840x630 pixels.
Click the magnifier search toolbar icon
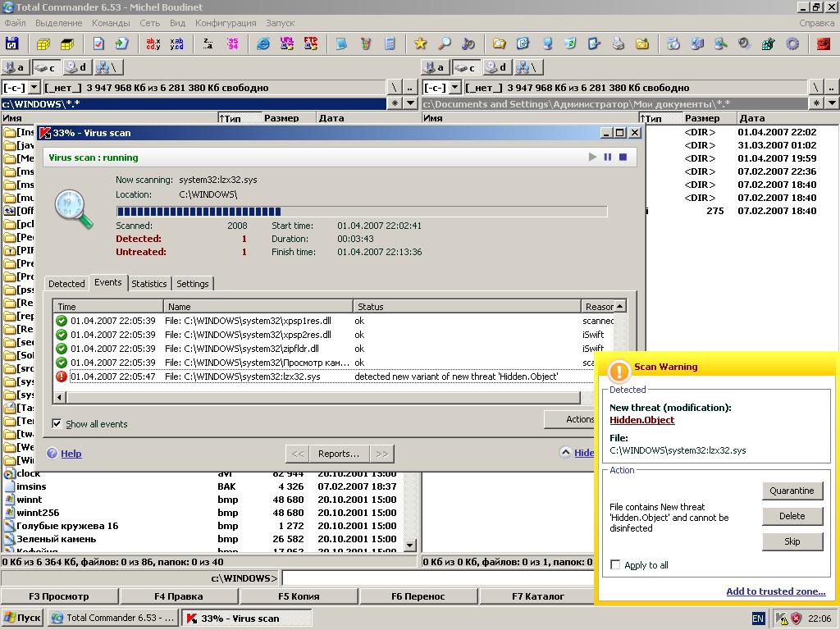tap(444, 43)
